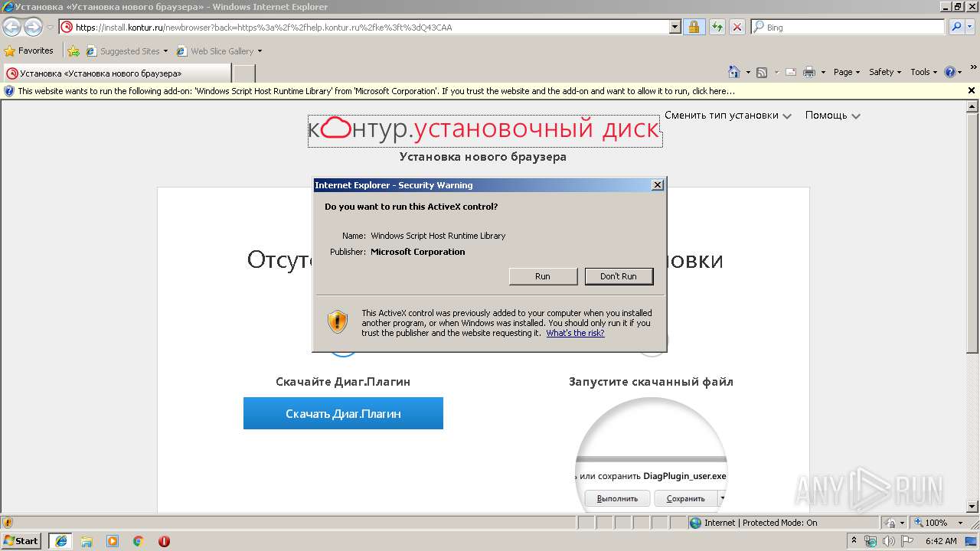
Task: Click the «Выполнить» button in the illustration
Action: (617, 498)
